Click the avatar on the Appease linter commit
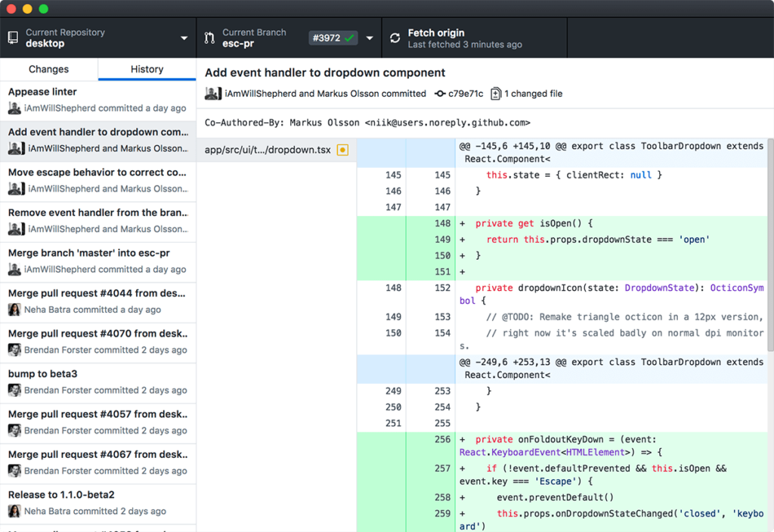The height and width of the screenshot is (532, 774). click(x=14, y=108)
